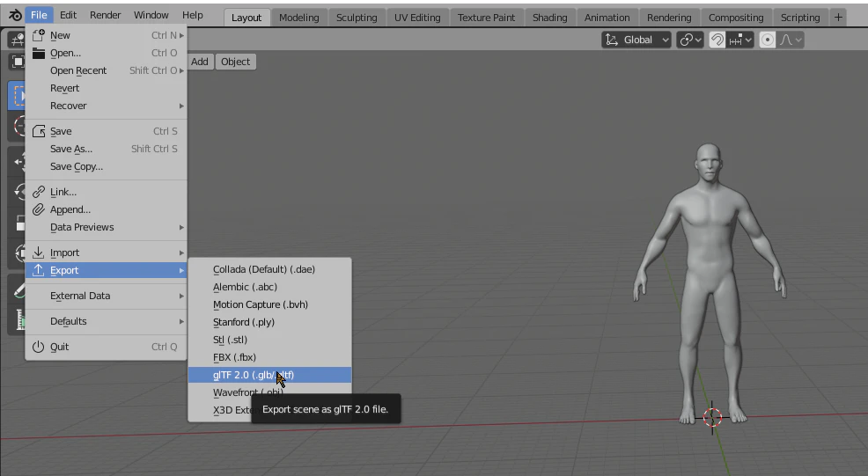
Task: Switch to the Animation workspace tab
Action: 607,18
